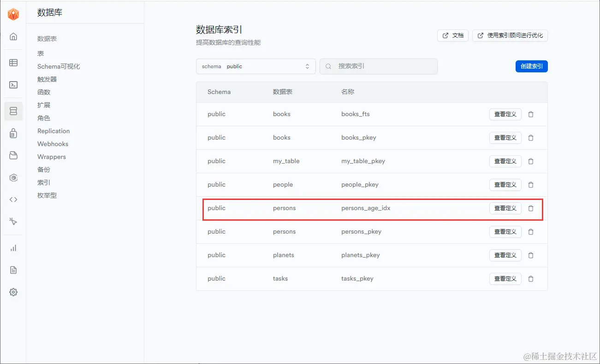View definition of people_pkey index
Image resolution: width=600 pixels, height=364 pixels.
(x=505, y=185)
